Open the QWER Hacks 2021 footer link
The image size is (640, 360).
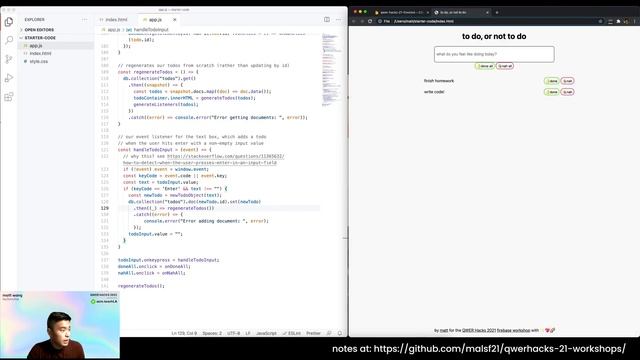(x=479, y=331)
